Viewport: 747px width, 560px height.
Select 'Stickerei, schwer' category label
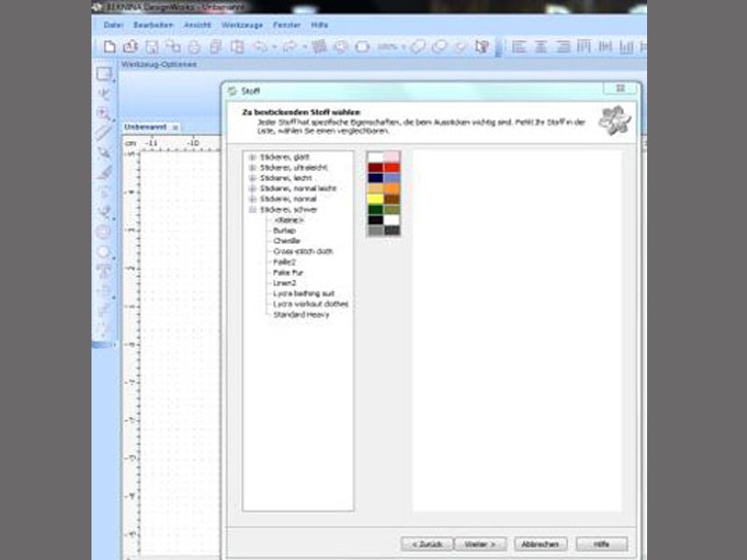289,209
